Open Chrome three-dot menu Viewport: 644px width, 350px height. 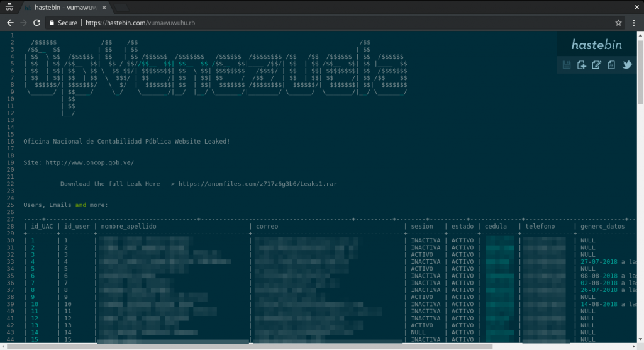tap(634, 23)
